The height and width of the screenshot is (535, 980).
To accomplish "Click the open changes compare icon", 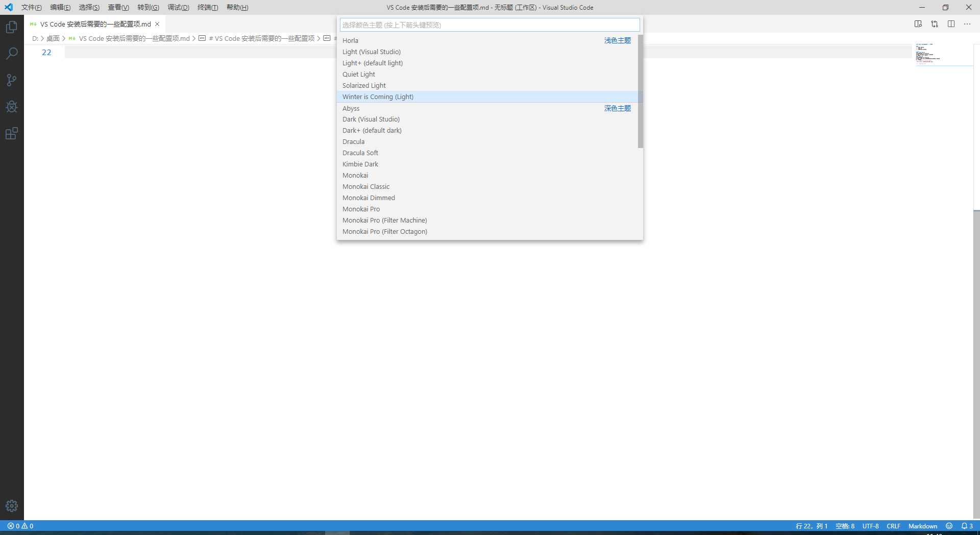I will pyautogui.click(x=935, y=24).
